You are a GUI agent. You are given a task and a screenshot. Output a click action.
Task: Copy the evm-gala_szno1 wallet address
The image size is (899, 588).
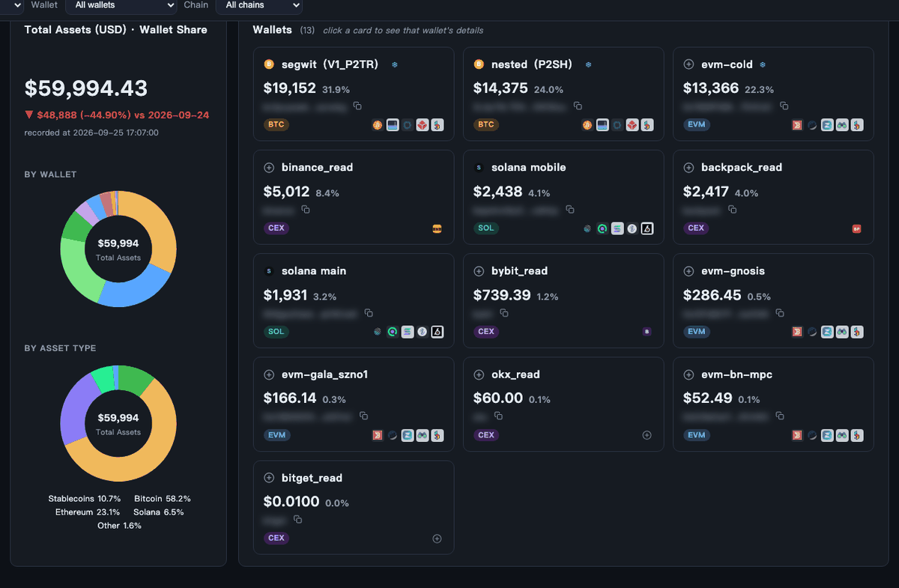(x=363, y=416)
